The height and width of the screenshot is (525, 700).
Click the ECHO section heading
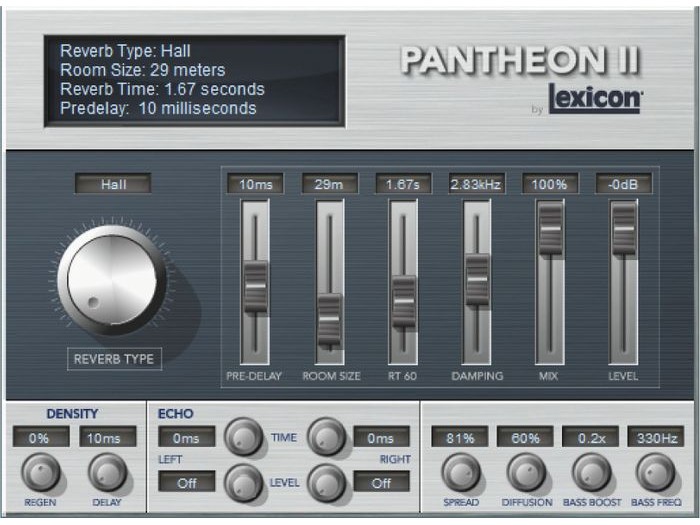(175, 414)
